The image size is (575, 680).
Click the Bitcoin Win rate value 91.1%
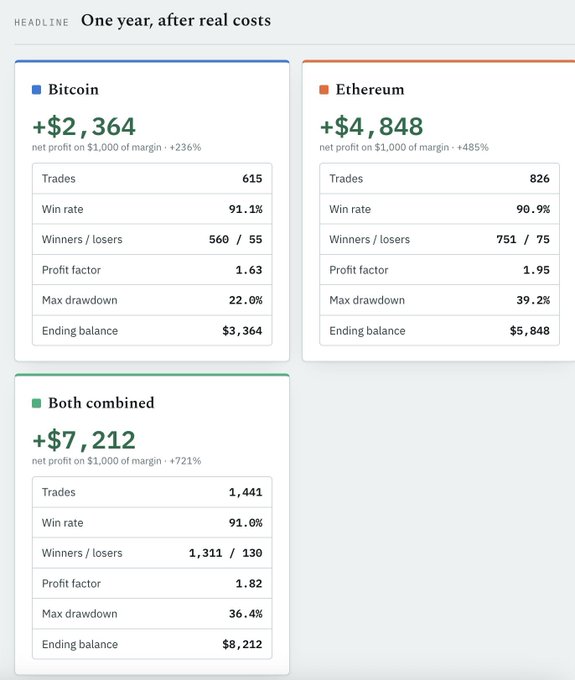tap(246, 209)
